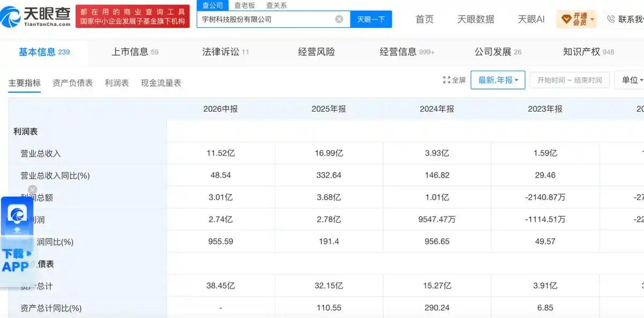Click the red promotional banner beside the logo
The image size is (644, 318).
[132, 17]
